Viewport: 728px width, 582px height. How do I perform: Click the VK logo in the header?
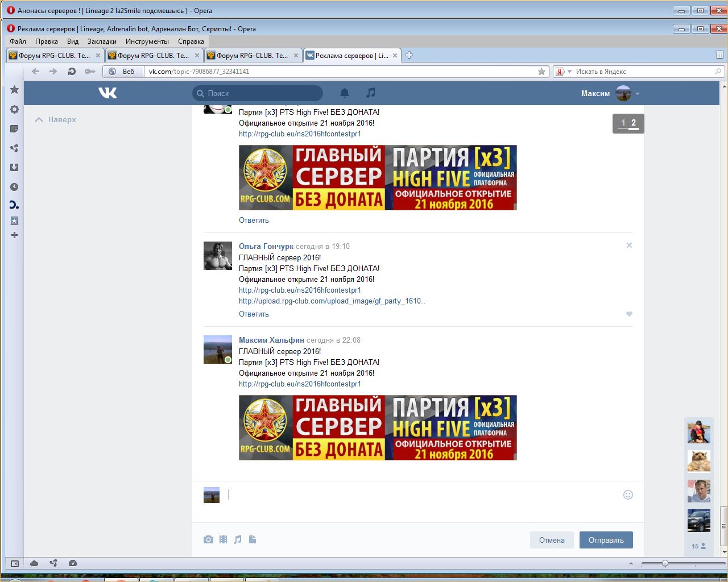click(x=107, y=93)
